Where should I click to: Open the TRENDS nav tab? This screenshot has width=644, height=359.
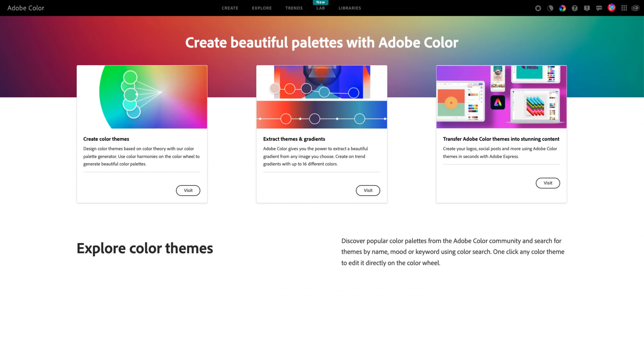[294, 8]
